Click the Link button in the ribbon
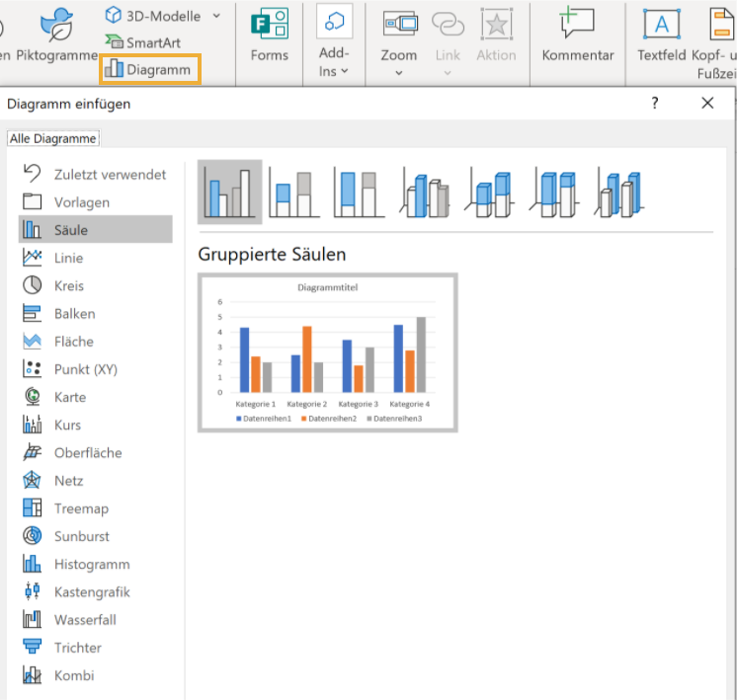 click(448, 41)
